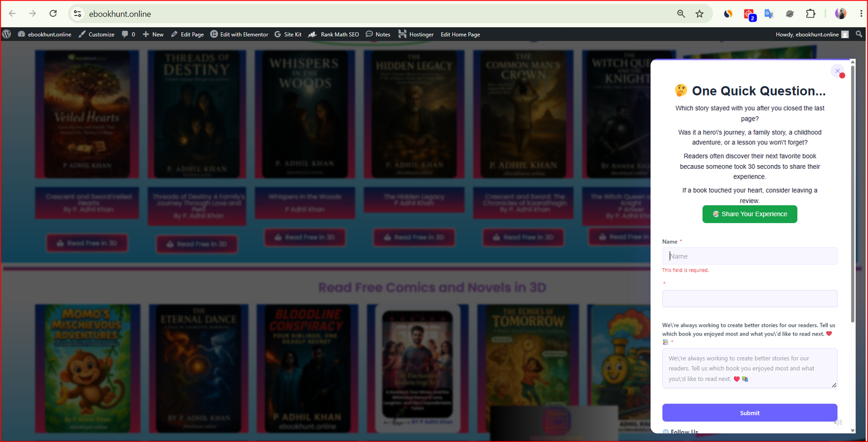This screenshot has height=442, width=868.
Task: Go forward in browser history
Action: coord(33,14)
